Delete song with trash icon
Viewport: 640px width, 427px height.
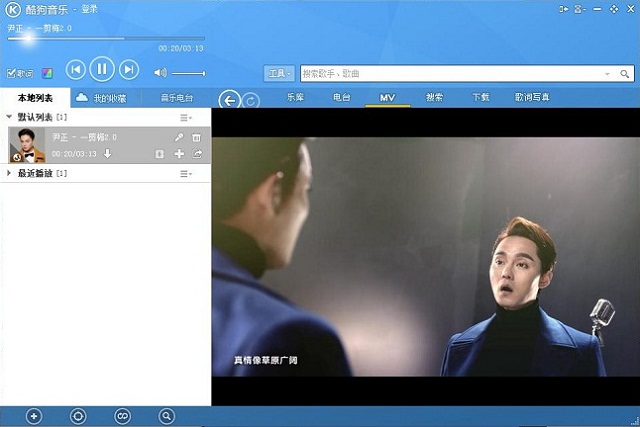pos(196,137)
